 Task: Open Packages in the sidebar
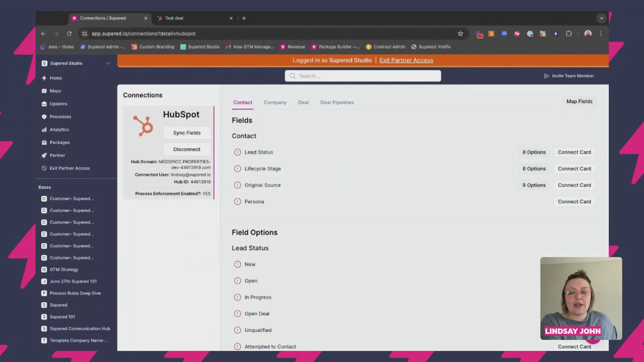pyautogui.click(x=56, y=142)
